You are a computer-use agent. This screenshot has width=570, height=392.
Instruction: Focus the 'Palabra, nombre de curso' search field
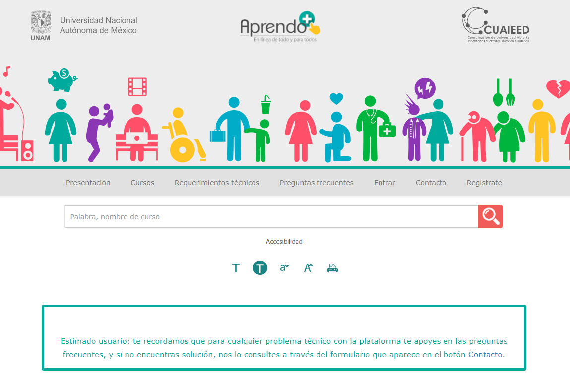coord(271,217)
